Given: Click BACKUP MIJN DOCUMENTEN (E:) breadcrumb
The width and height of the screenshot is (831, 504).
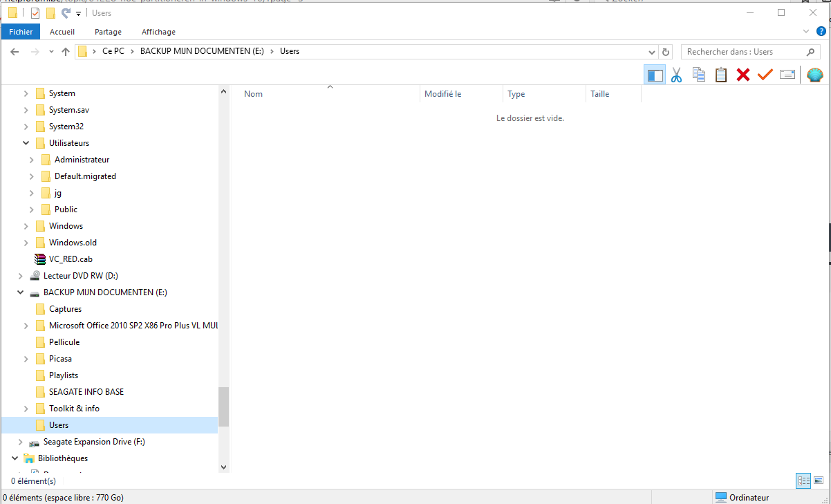Looking at the screenshot, I should 202,51.
